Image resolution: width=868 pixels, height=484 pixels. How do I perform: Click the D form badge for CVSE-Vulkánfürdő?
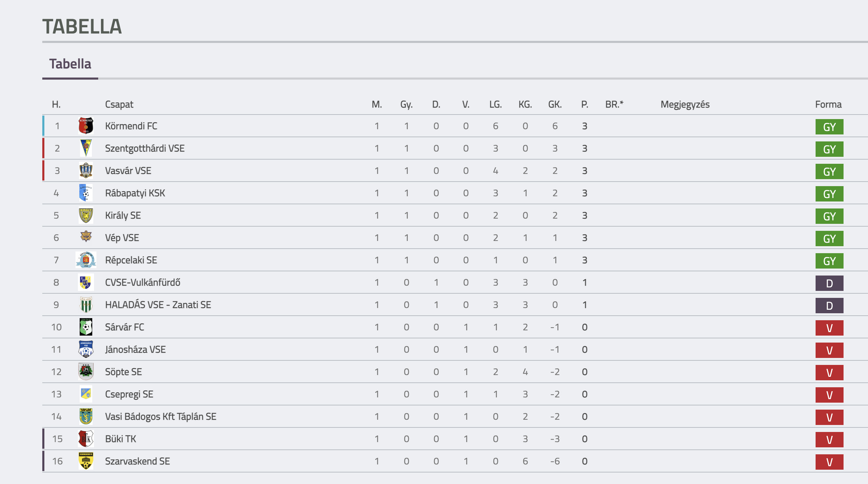[x=829, y=283]
